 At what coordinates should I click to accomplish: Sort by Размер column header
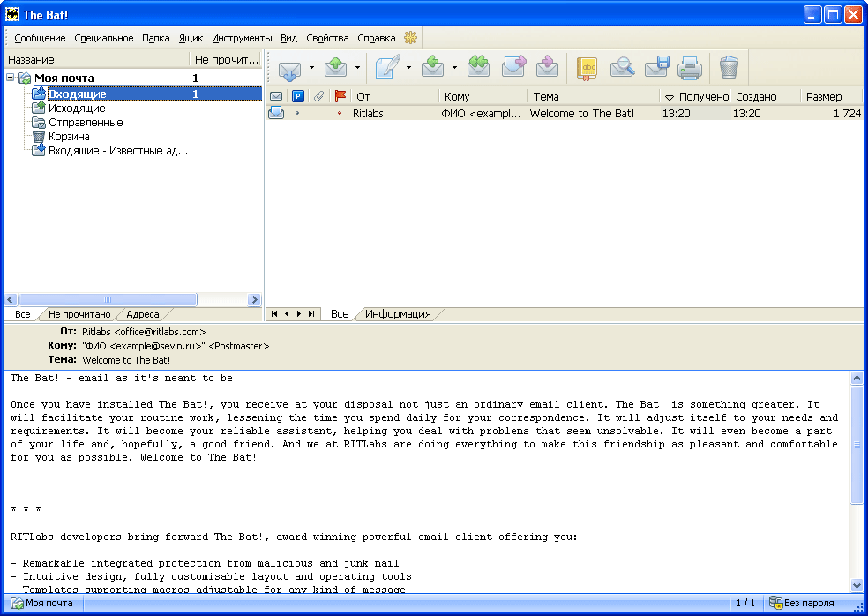point(832,96)
